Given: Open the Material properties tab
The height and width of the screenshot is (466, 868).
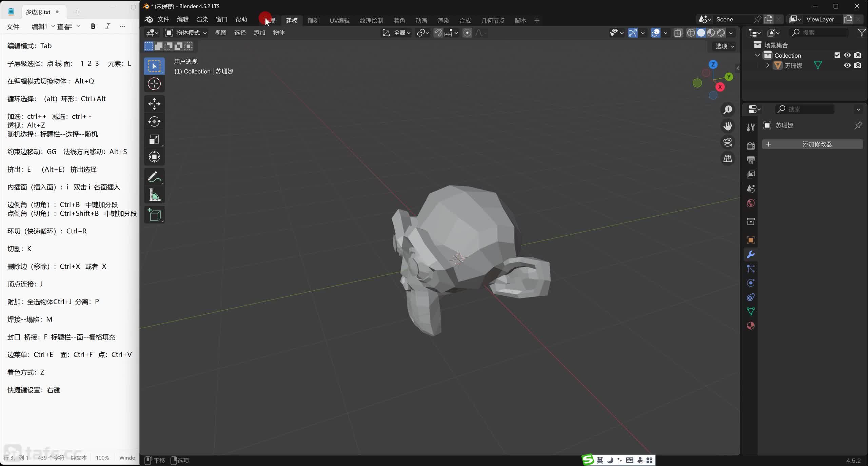Looking at the screenshot, I should [751, 326].
